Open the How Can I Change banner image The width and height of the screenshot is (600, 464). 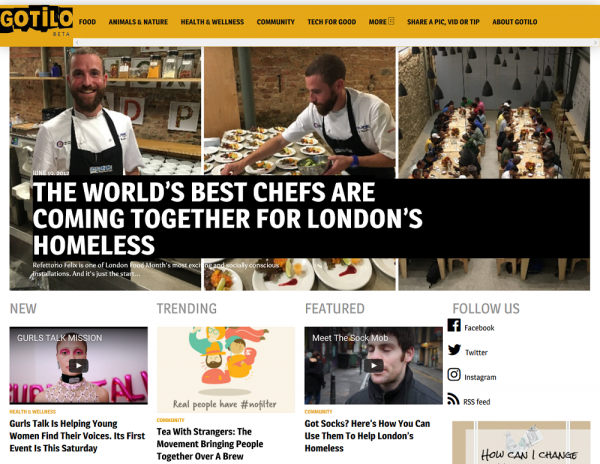tap(521, 443)
